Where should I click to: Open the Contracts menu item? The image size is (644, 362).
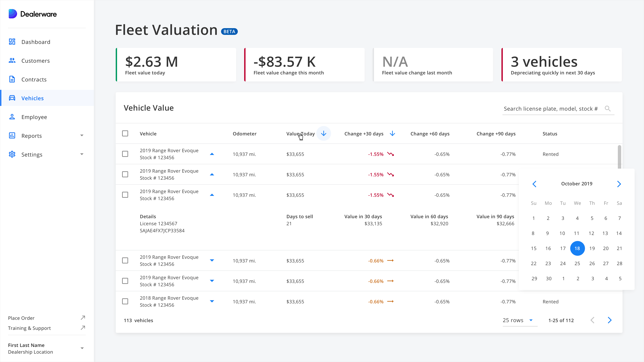[x=34, y=79]
